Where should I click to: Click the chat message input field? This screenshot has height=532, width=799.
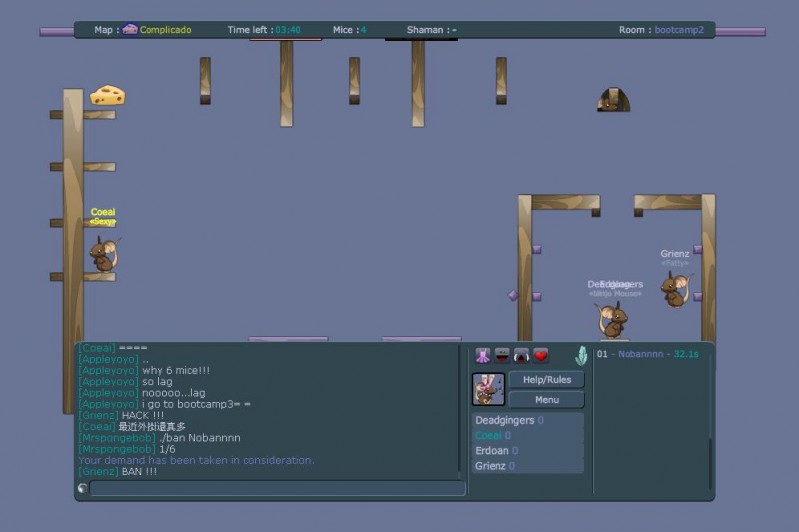(x=278, y=488)
